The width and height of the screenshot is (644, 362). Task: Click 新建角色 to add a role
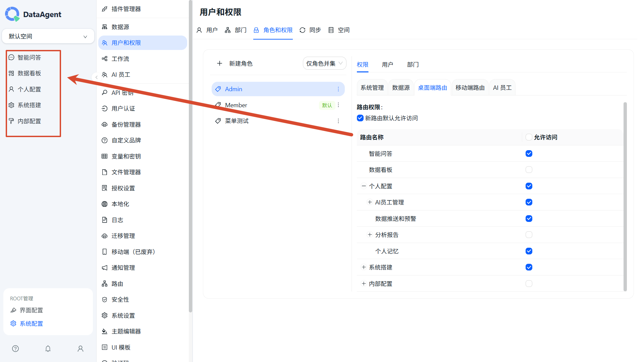(x=234, y=63)
